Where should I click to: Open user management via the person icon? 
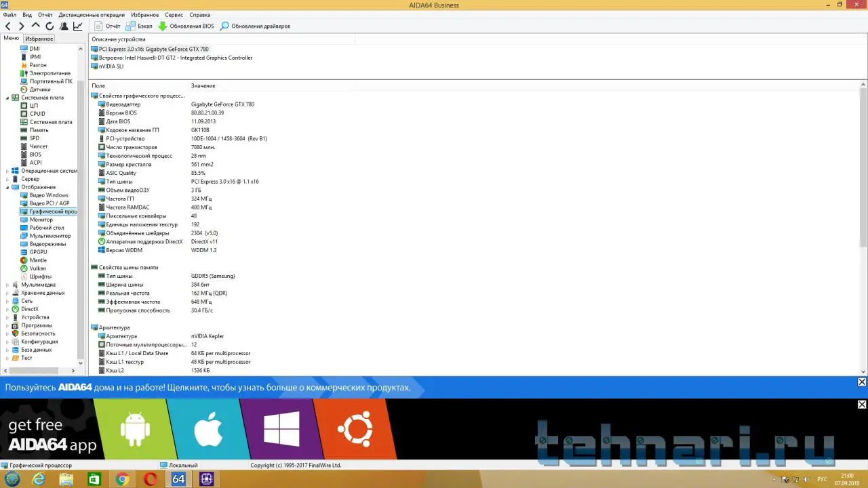click(64, 26)
